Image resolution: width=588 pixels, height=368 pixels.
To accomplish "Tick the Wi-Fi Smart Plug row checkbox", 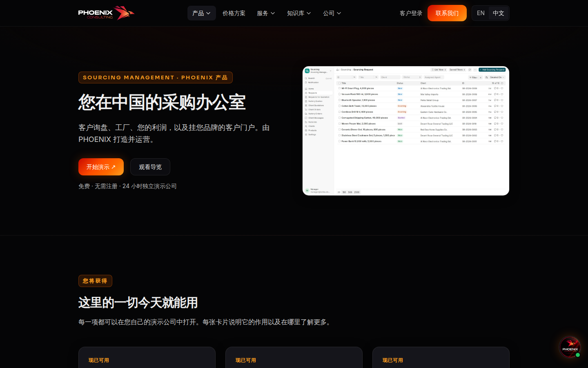I will click(339, 88).
